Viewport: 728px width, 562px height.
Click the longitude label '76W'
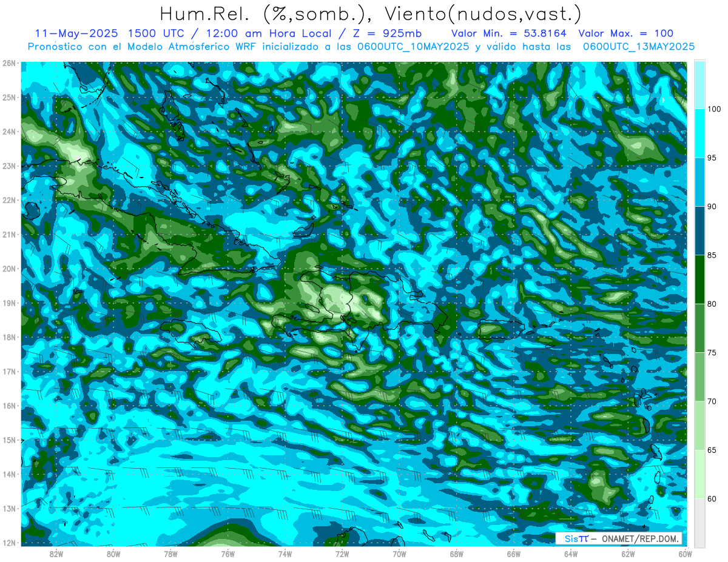click(227, 554)
